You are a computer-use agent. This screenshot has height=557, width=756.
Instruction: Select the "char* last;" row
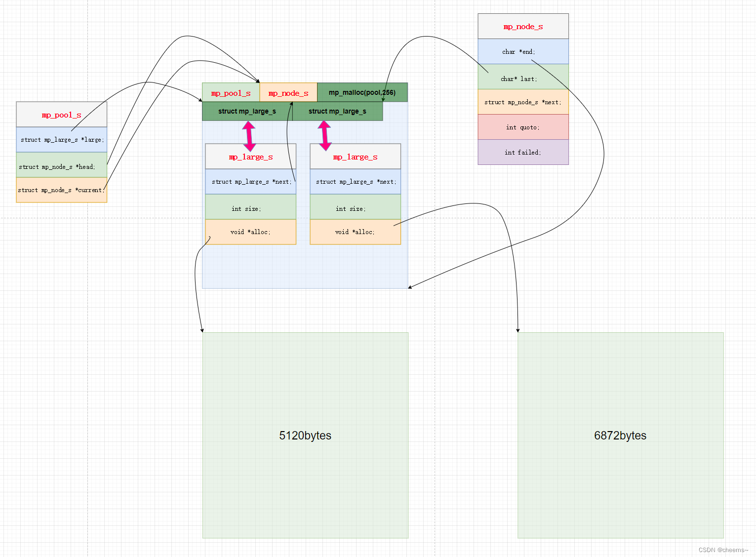click(523, 77)
